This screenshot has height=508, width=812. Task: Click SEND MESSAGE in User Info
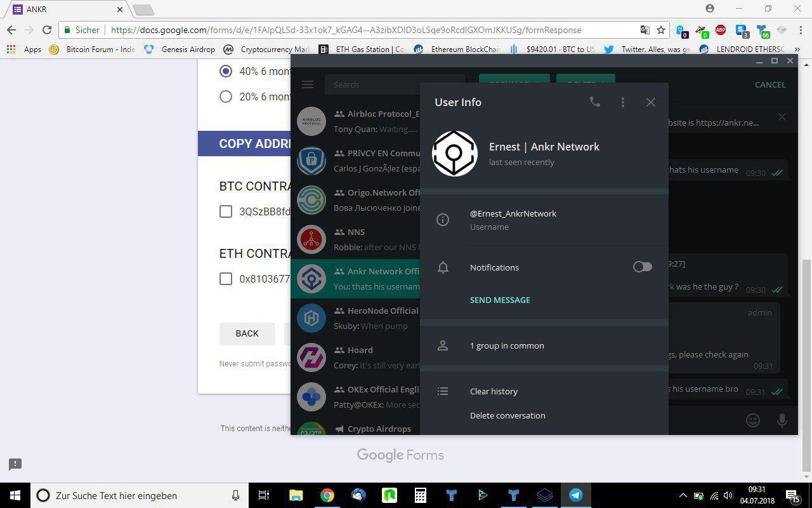pyautogui.click(x=500, y=300)
